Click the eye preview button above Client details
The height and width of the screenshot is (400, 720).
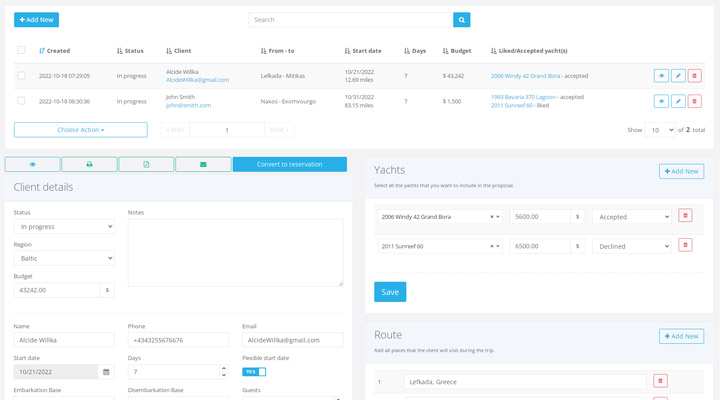(32, 164)
